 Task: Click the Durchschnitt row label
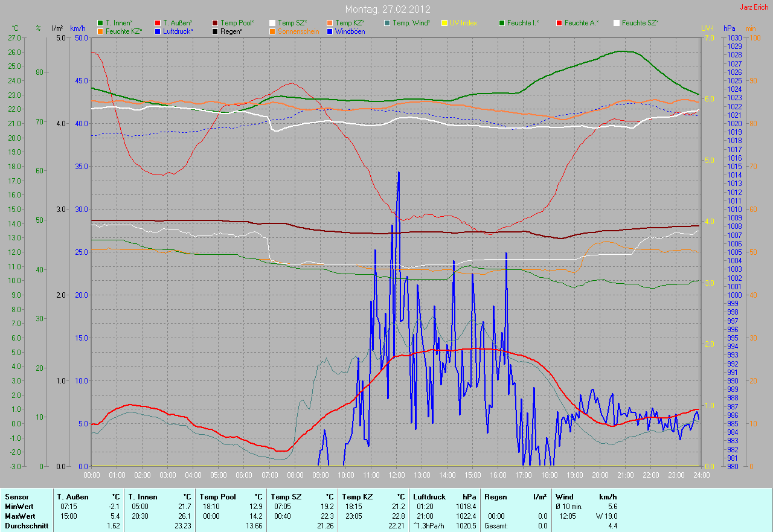[x=26, y=526]
